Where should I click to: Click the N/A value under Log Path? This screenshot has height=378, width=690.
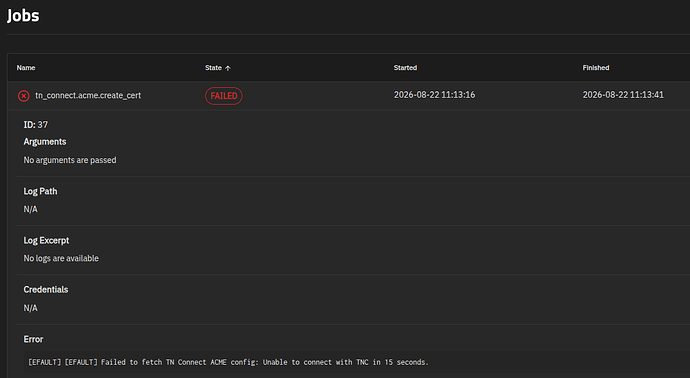pos(30,209)
